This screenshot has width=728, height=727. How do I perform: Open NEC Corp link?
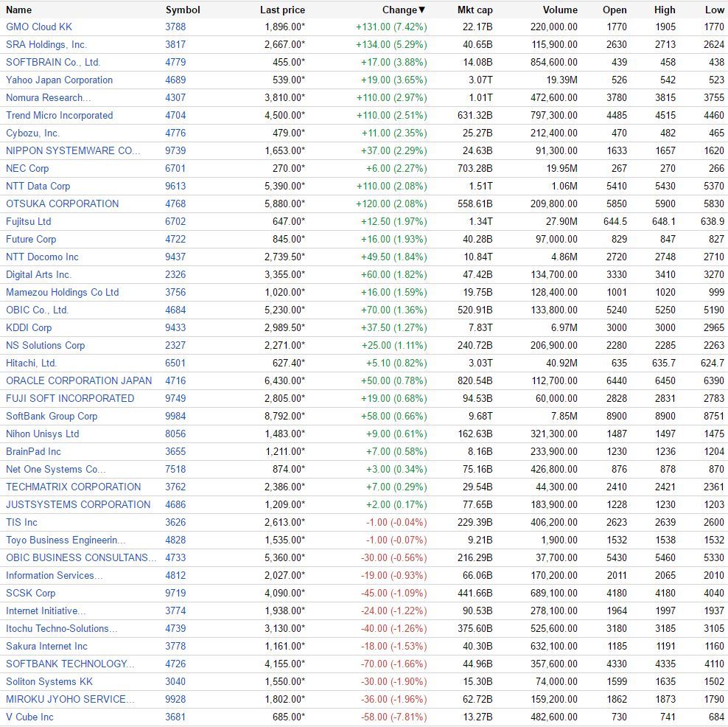[x=27, y=168]
